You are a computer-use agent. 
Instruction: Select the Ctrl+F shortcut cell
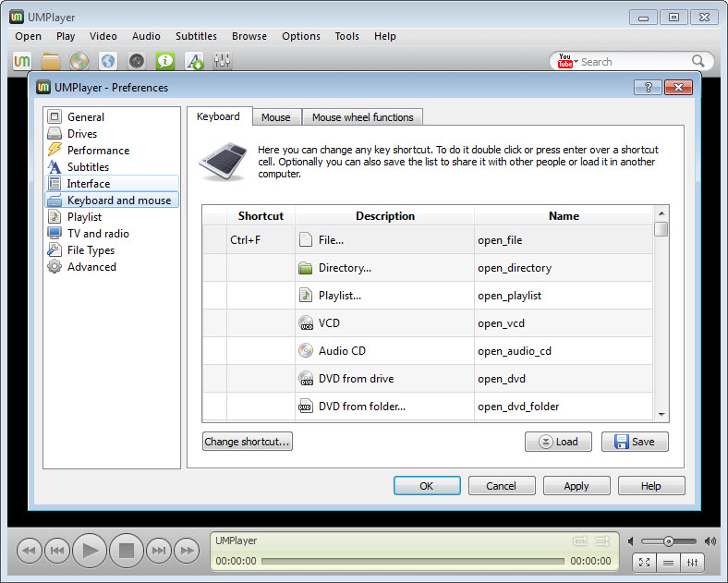(261, 240)
